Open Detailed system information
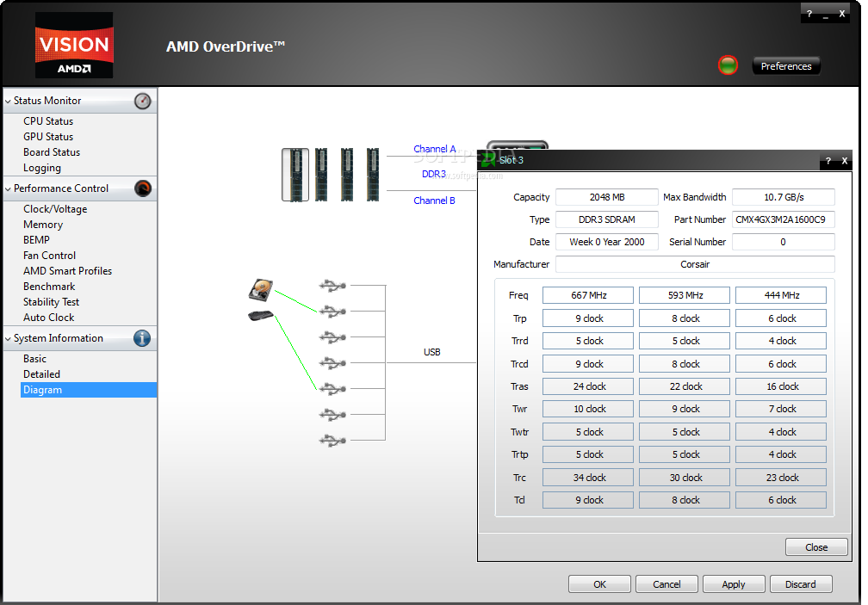 tap(41, 374)
